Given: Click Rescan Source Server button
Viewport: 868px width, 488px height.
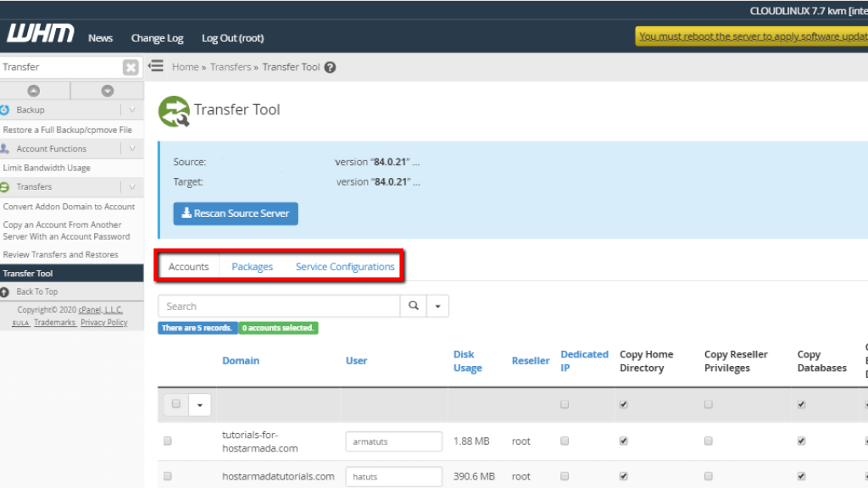Looking at the screenshot, I should 236,213.
